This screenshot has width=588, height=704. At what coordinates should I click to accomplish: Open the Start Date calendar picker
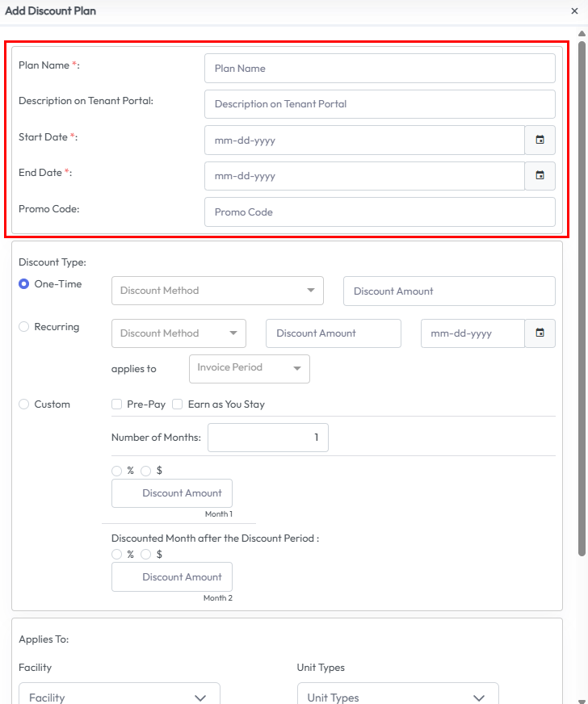click(x=540, y=140)
